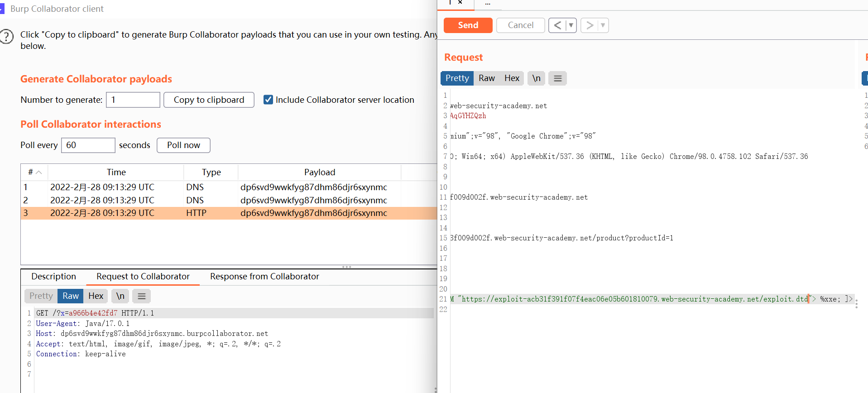
Task: Click the GET /?x=a966b4e42fd7 request line
Action: 95,313
